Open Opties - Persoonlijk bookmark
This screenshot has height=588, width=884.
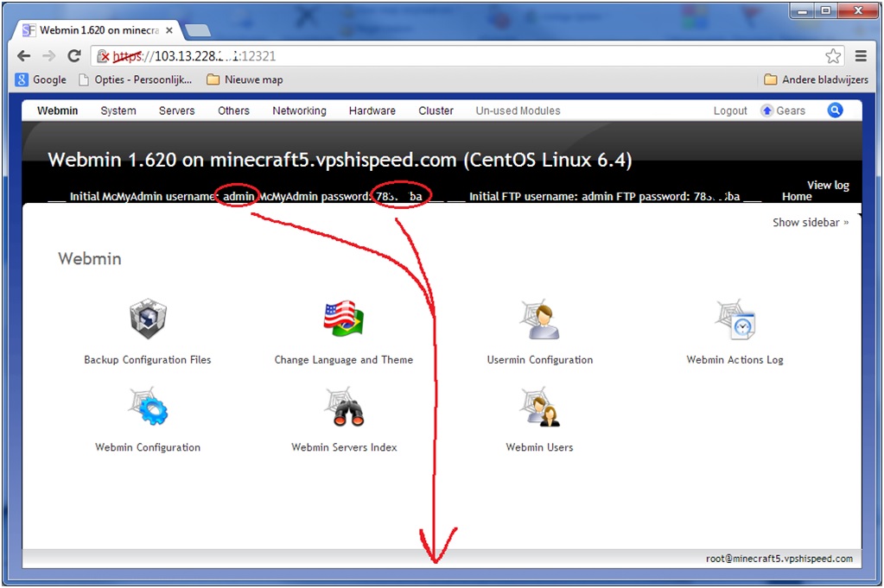pyautogui.click(x=136, y=80)
